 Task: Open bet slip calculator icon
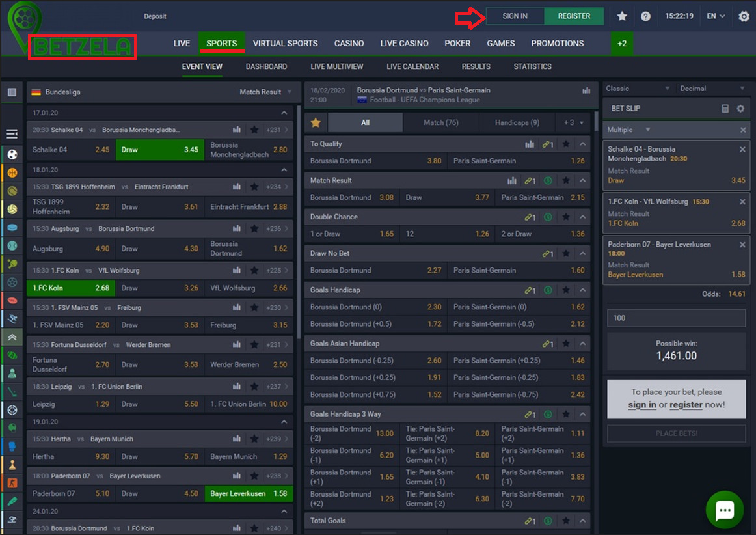point(725,109)
